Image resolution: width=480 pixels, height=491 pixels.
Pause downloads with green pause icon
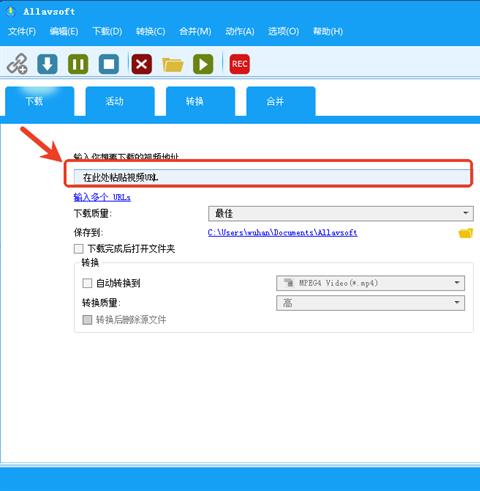78,64
